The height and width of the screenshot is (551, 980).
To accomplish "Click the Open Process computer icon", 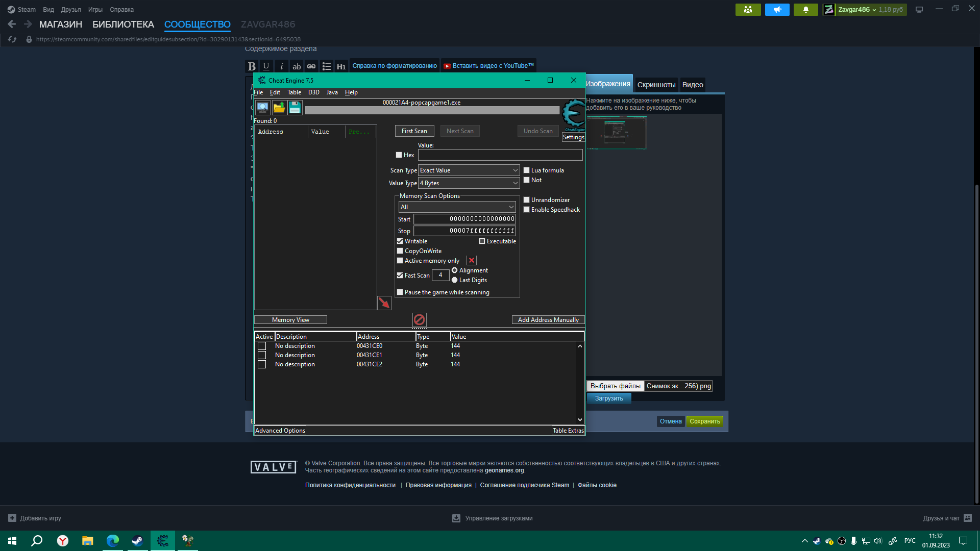I will [262, 107].
